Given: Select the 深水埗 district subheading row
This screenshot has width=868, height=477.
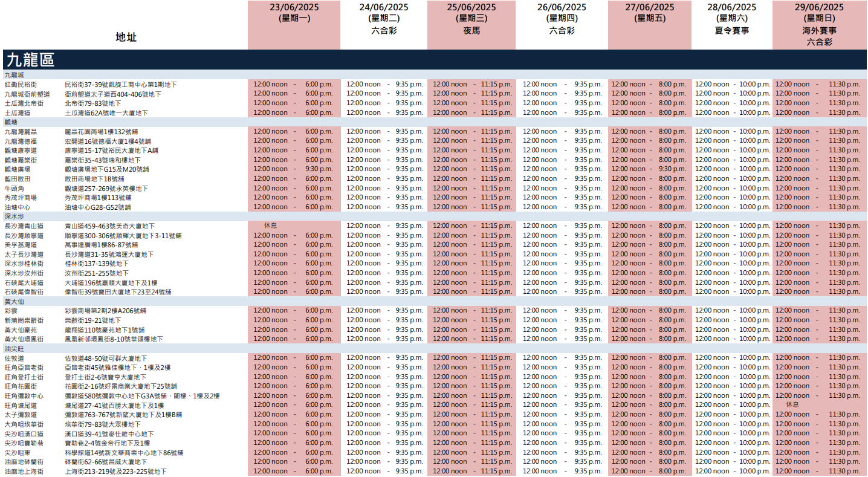Looking at the screenshot, I should pyautogui.click(x=15, y=216).
